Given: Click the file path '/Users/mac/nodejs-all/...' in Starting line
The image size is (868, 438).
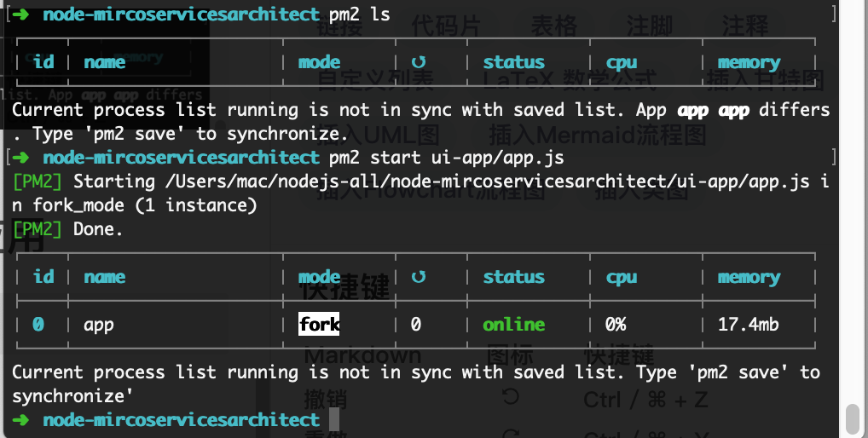Looking at the screenshot, I should (487, 182).
